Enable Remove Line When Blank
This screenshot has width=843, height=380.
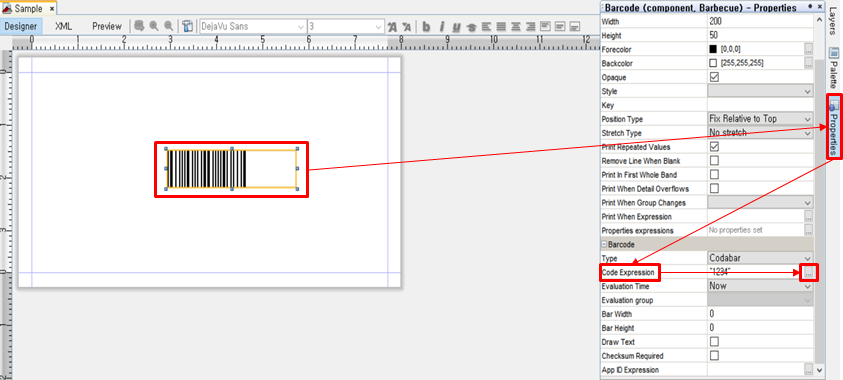[x=714, y=161]
